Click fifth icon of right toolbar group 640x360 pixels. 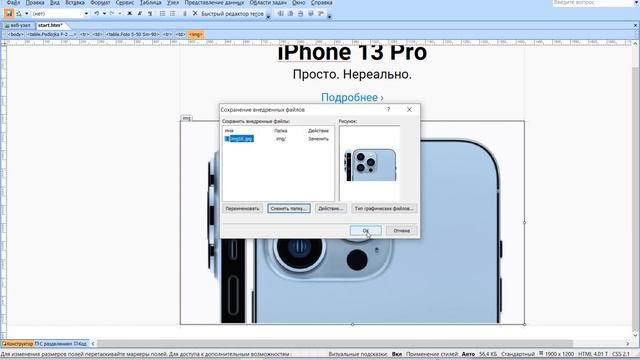[321, 13]
